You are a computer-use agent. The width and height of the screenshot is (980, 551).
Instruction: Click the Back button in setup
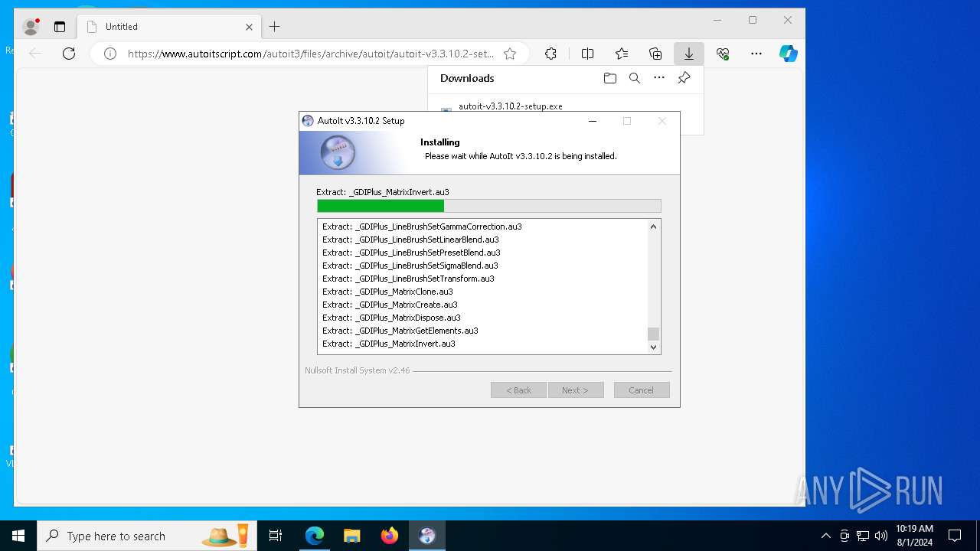click(518, 390)
